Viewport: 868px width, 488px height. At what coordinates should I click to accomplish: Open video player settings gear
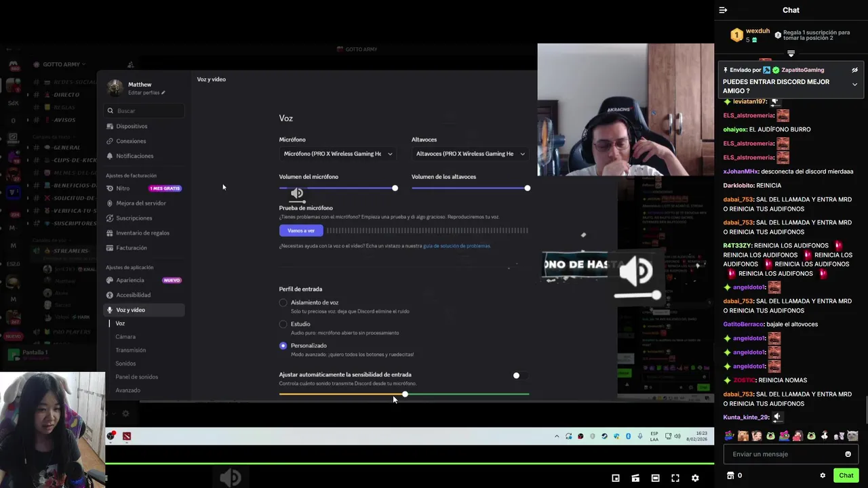(x=695, y=478)
